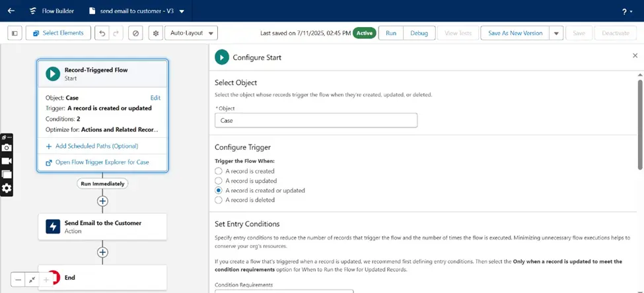644x293 pixels.
Task: Click the Run Immediately path label
Action: pos(102,184)
